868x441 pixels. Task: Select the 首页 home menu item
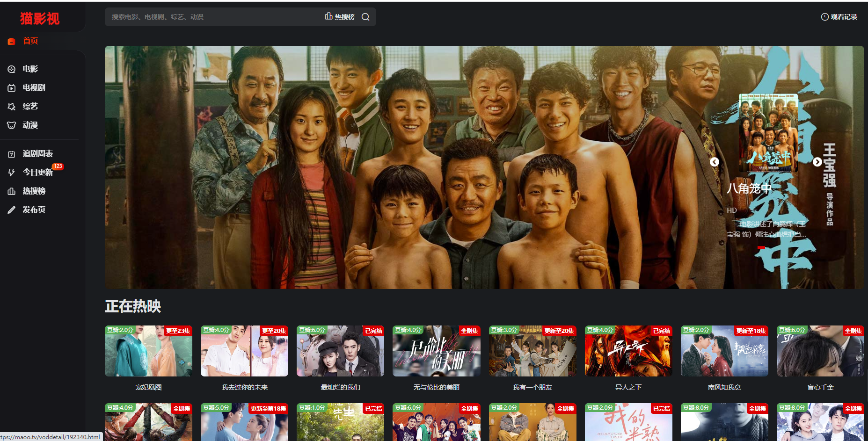pyautogui.click(x=30, y=41)
